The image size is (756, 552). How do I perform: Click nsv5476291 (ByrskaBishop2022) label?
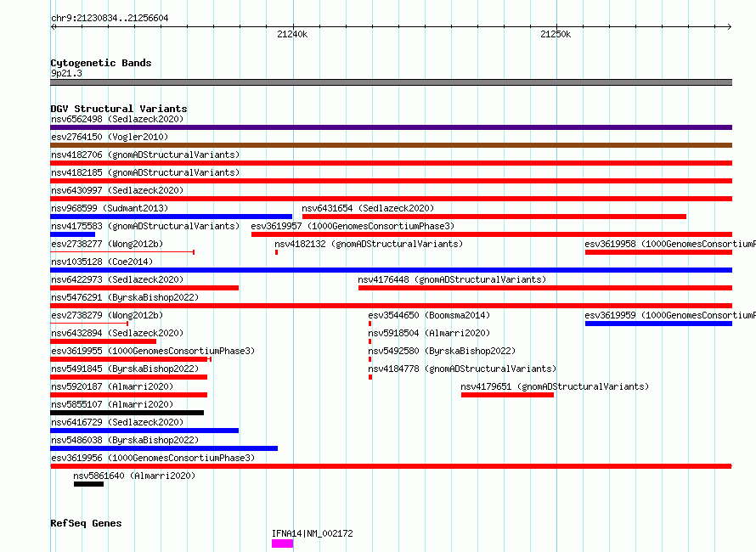[125, 297]
